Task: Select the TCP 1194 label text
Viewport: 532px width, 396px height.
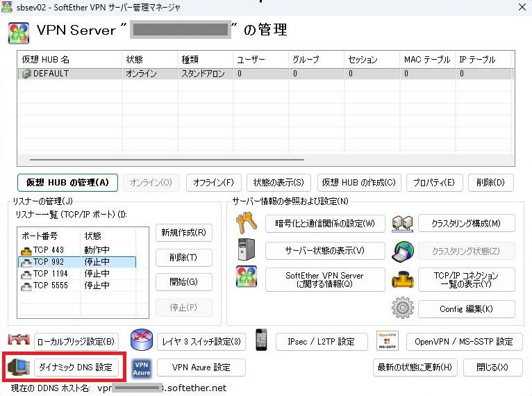Action: tap(51, 274)
